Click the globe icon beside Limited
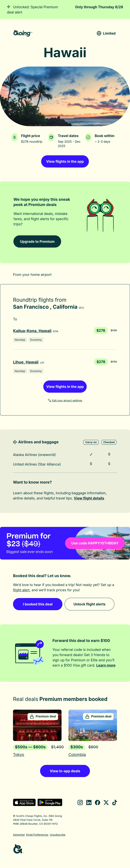Viewport: 130px width, 868px height. coord(99,33)
